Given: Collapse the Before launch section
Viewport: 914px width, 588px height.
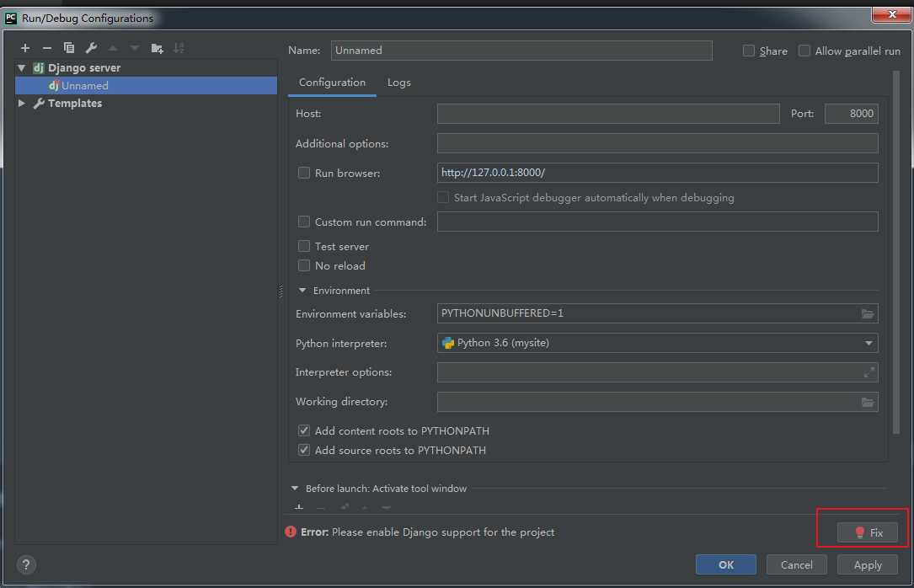Looking at the screenshot, I should (294, 489).
